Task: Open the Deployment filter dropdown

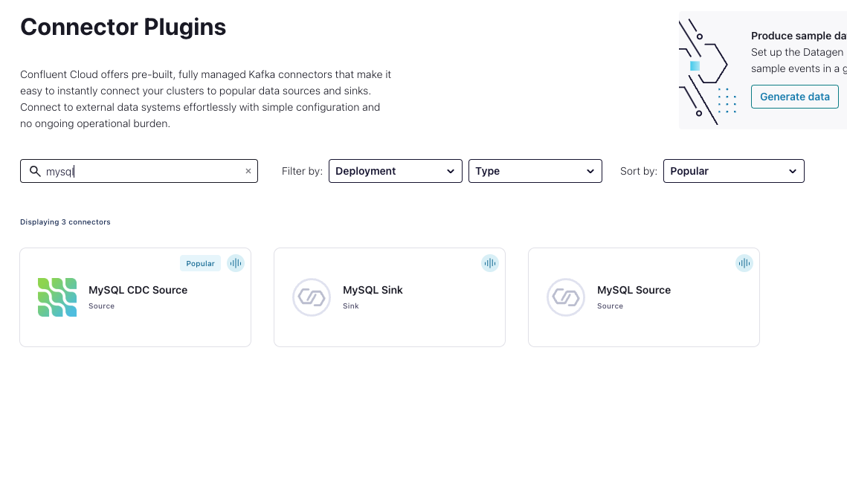Action: (x=396, y=171)
